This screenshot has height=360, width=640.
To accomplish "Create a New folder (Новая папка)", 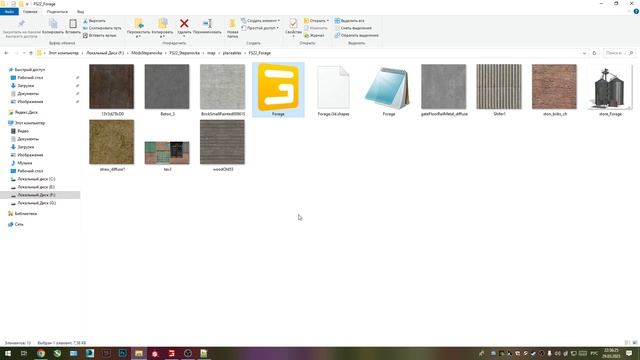I will 232,28.
